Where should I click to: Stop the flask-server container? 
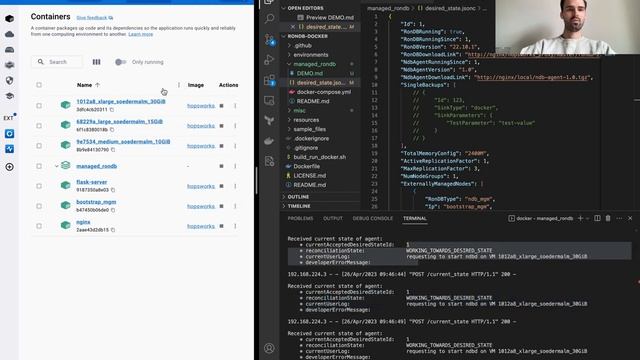(x=222, y=186)
